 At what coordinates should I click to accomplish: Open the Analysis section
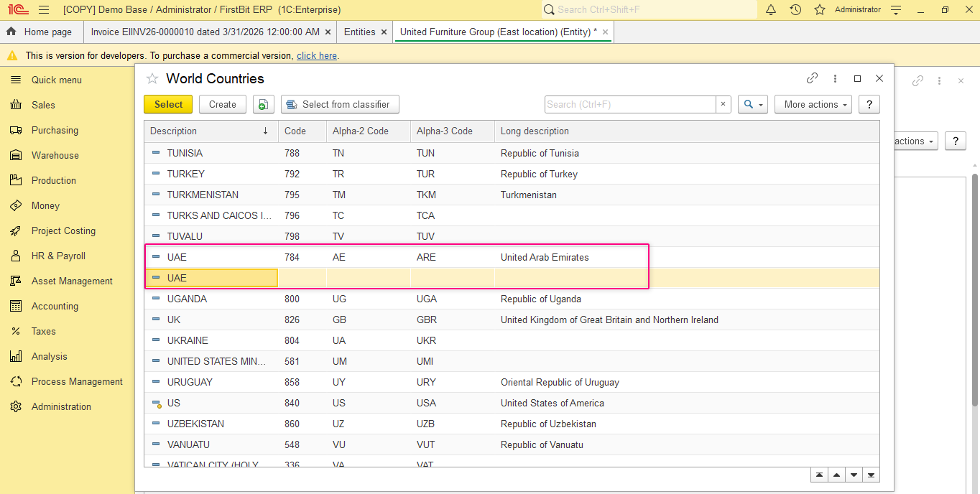pyautogui.click(x=49, y=356)
